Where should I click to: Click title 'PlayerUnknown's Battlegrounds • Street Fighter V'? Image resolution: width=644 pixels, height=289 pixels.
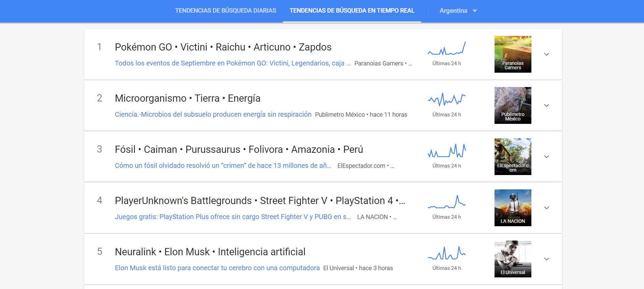coord(260,201)
